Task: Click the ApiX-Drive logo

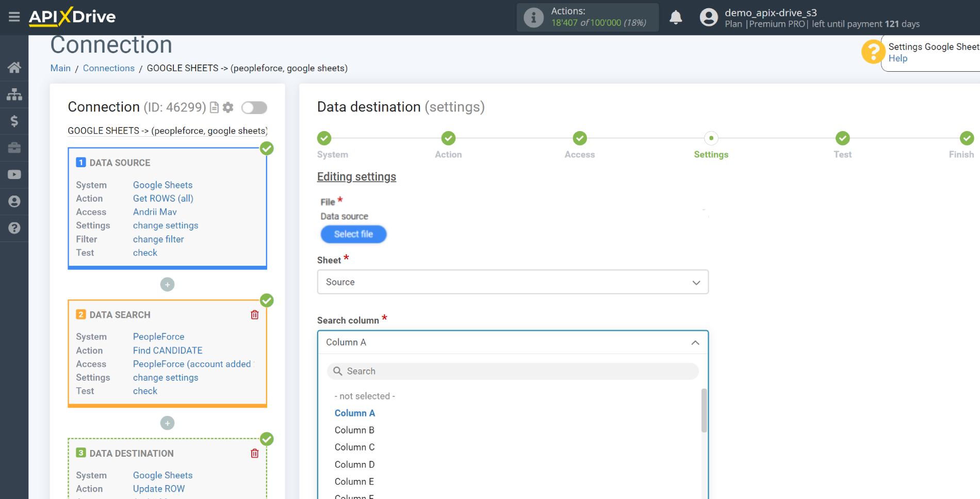Action: [x=72, y=17]
